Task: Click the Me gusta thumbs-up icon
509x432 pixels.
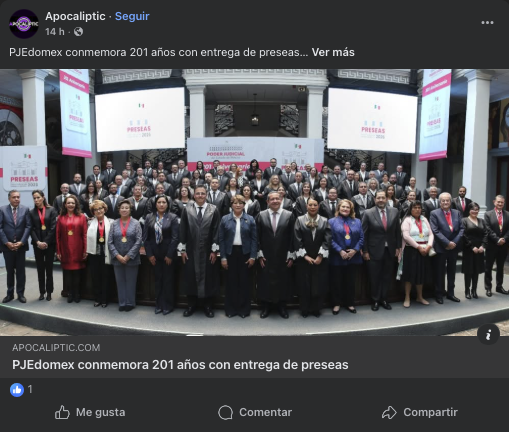Action: [x=62, y=412]
